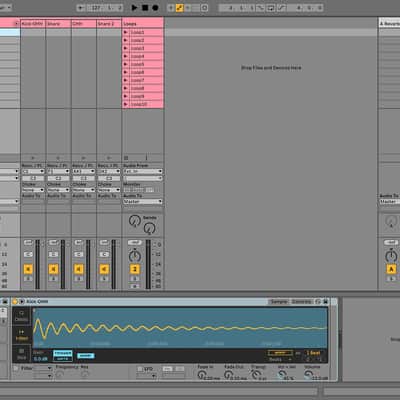Toggle the Kick GMN device activator
The height and width of the screenshot is (400, 400).
click(x=15, y=302)
